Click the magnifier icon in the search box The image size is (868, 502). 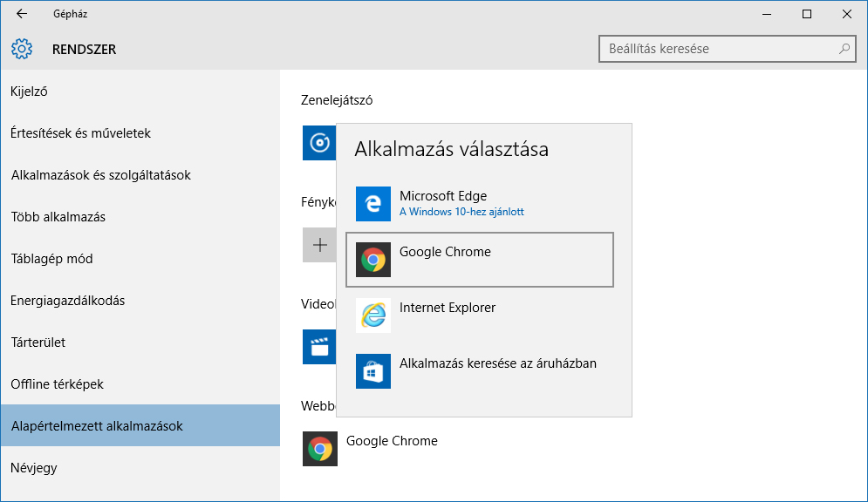[844, 49]
